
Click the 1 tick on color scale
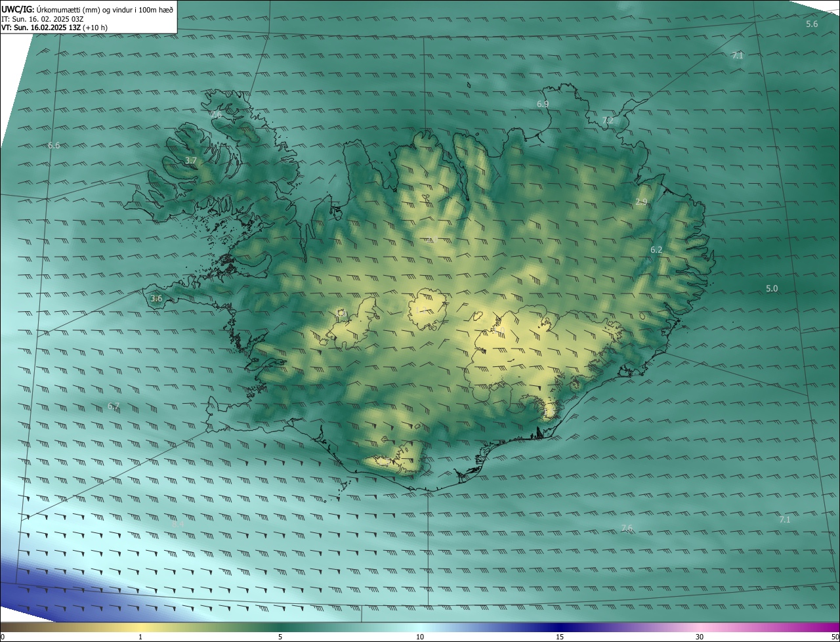coord(140,637)
